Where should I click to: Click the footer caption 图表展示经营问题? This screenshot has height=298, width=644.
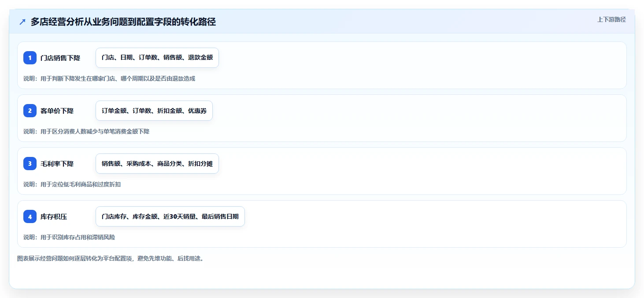(110, 258)
